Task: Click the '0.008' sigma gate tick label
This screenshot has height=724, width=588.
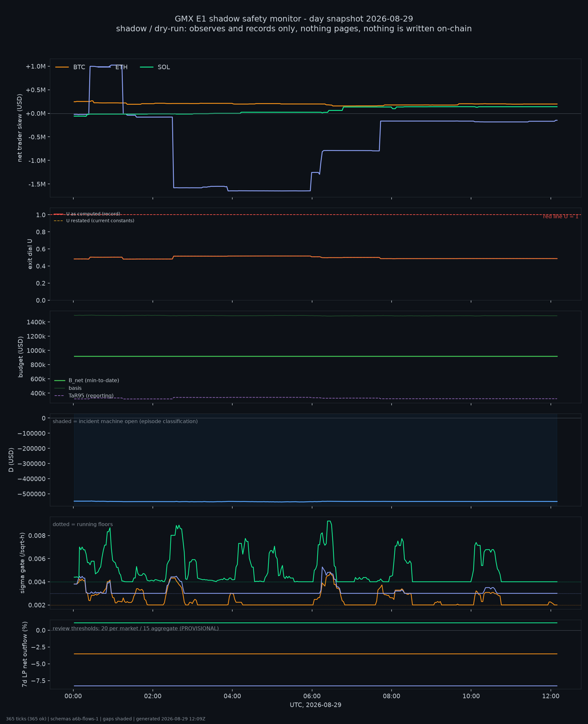Action: click(37, 536)
